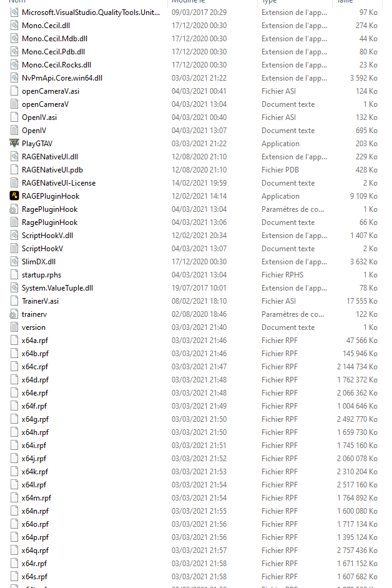Image resolution: width=392 pixels, height=588 pixels.
Task: Click the Fichier PDB type cell
Action: point(280,170)
